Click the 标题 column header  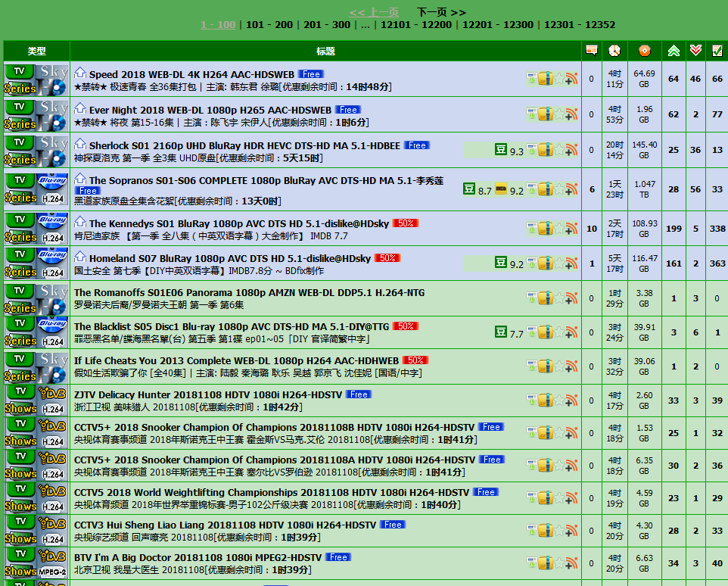pos(325,51)
